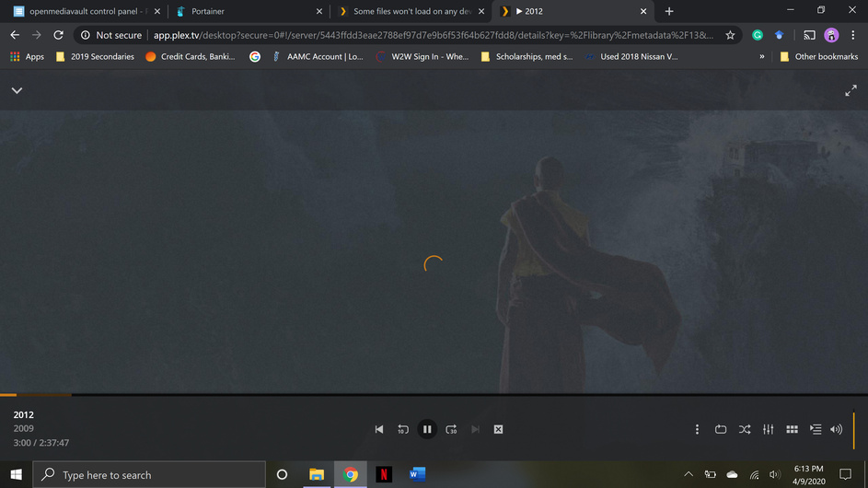868x488 pixels.
Task: Close the Portainer tab
Action: 319,11
